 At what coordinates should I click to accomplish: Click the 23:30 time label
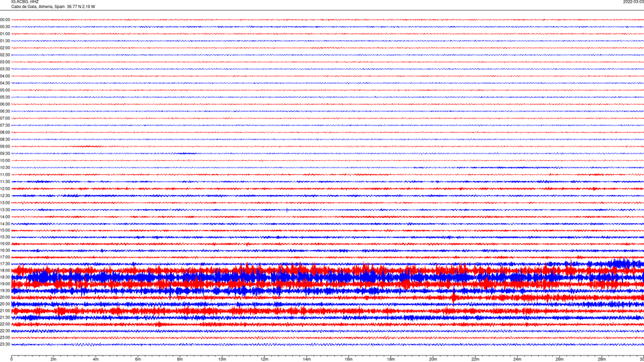pos(5,345)
